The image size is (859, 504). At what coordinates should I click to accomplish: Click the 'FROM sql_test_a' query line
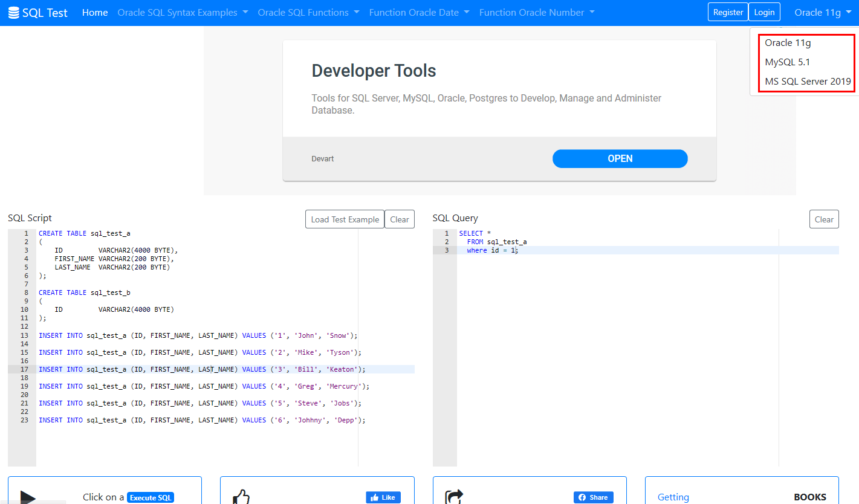pos(497,242)
